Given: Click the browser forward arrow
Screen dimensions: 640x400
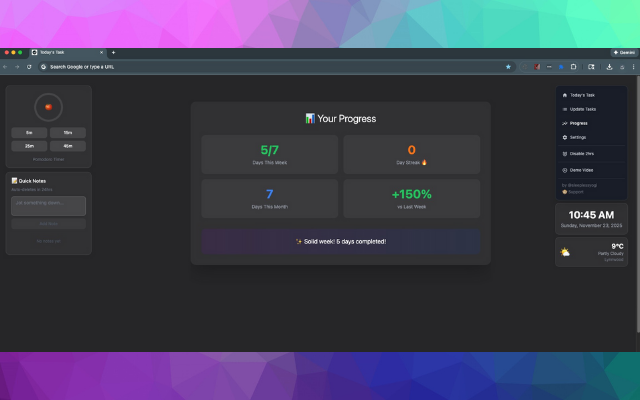Looking at the screenshot, I should point(17,67).
